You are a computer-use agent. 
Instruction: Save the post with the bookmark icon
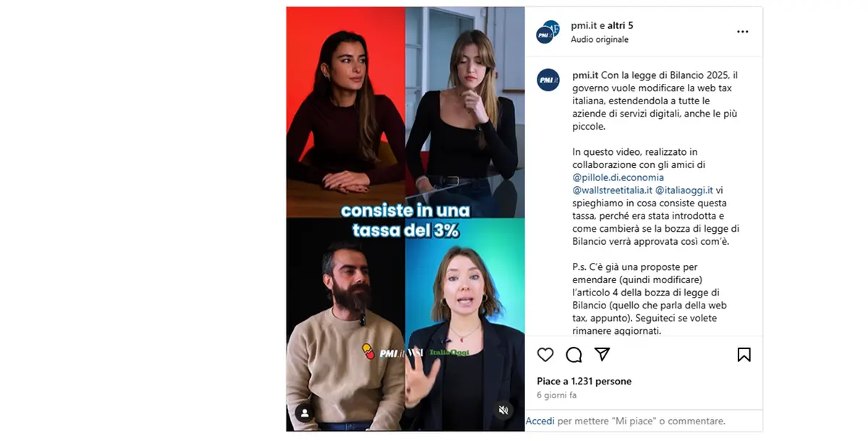[x=744, y=354]
